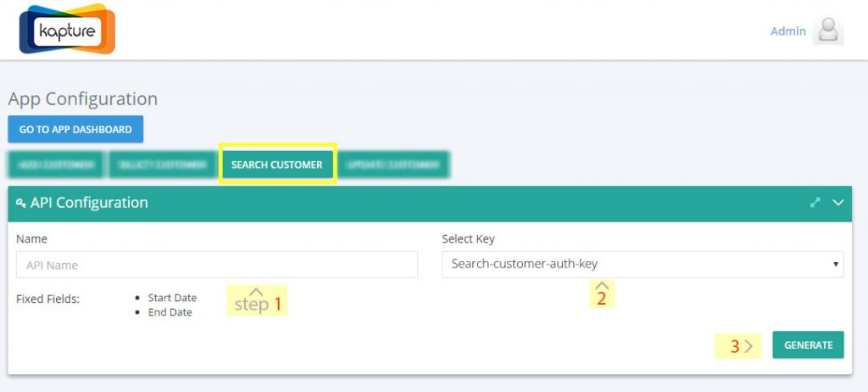Viewport: 868px width, 392px height.
Task: Click the API Configuration header title
Action: click(89, 203)
